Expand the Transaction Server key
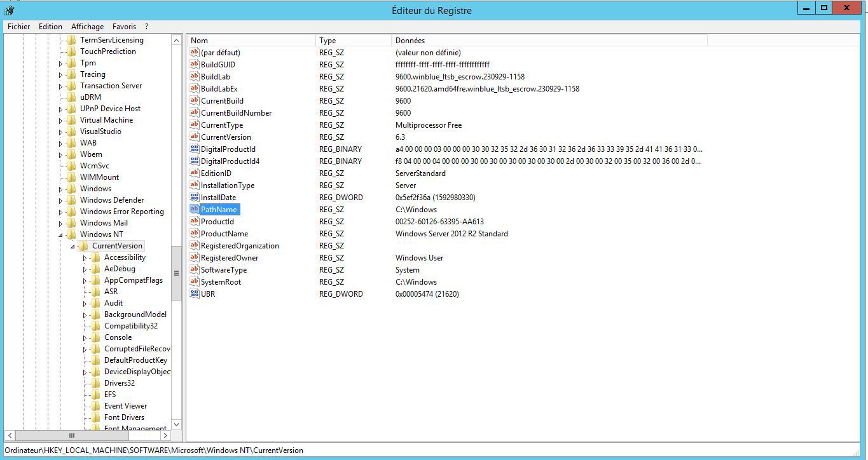The width and height of the screenshot is (868, 460). point(61,86)
